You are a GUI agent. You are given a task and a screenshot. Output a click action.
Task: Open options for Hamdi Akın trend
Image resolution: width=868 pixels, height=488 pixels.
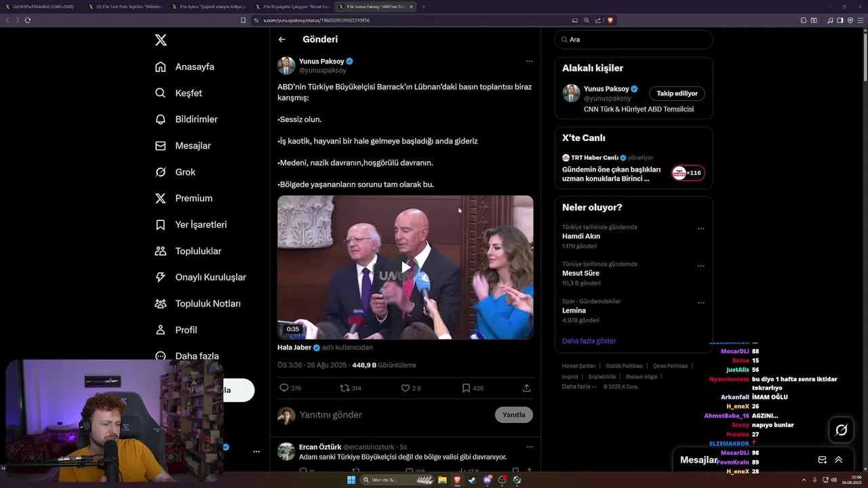pos(701,228)
